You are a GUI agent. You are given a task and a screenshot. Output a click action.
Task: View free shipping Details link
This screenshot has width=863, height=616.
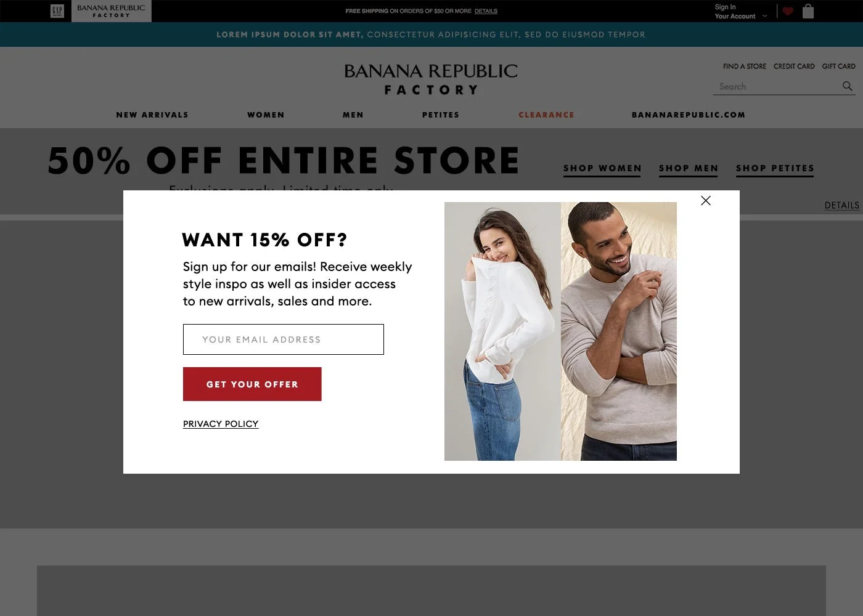(486, 11)
